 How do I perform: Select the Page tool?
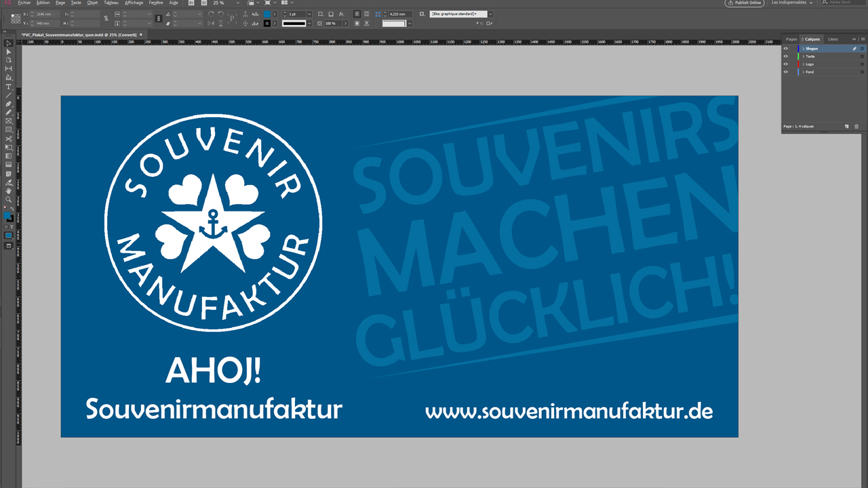click(x=9, y=60)
